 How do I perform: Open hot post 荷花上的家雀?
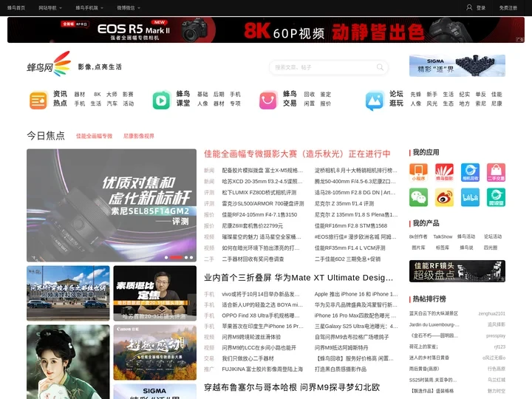(x=423, y=347)
